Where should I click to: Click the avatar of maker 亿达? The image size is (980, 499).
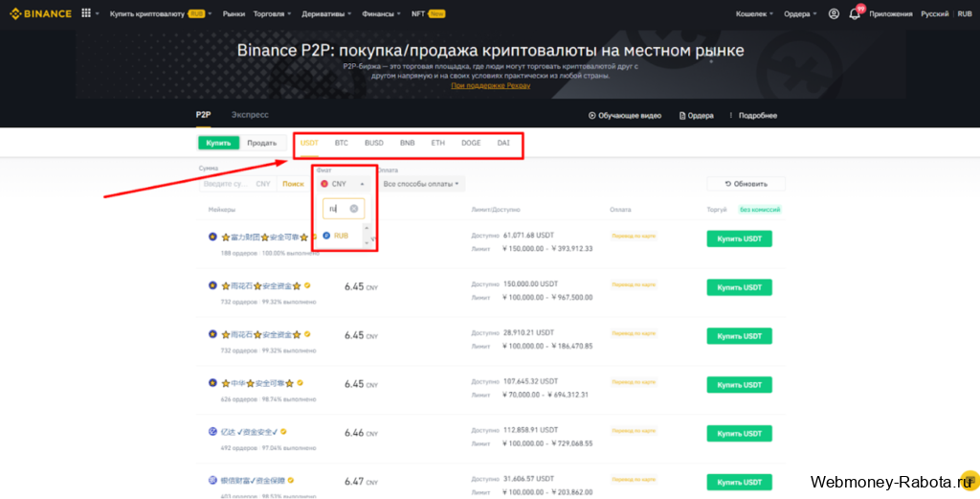pos(212,431)
